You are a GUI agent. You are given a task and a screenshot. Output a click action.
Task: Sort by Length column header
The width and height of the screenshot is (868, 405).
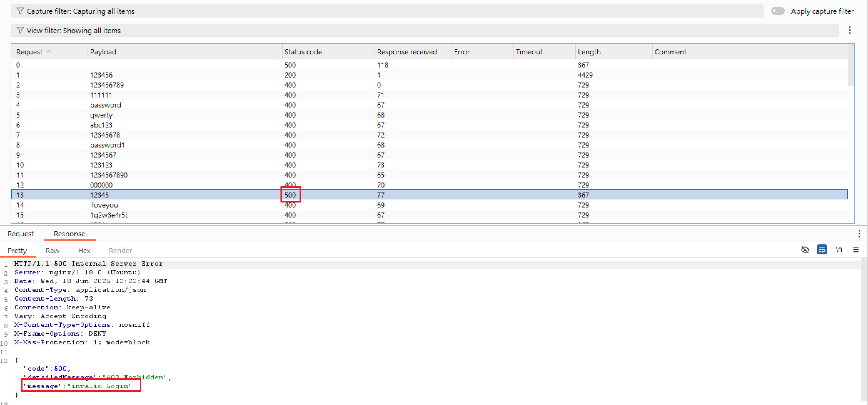(x=614, y=52)
